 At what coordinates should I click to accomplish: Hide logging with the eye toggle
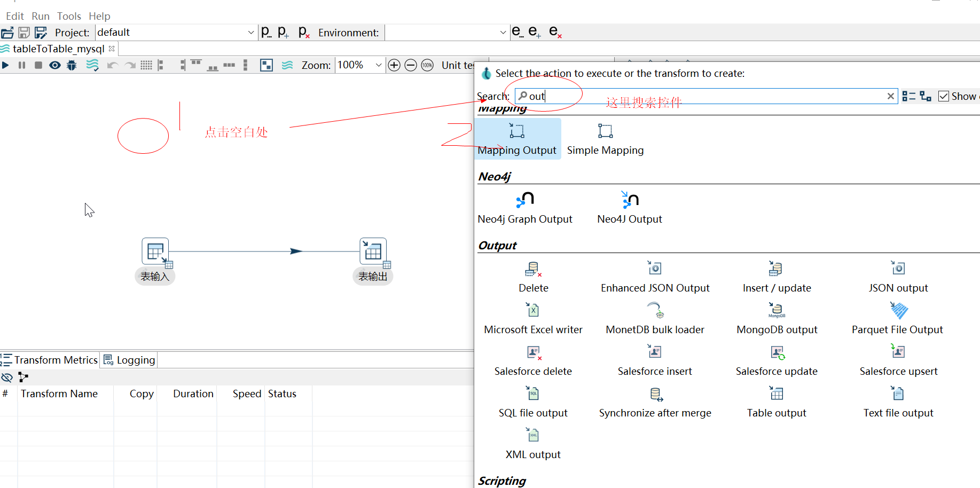pos(7,377)
